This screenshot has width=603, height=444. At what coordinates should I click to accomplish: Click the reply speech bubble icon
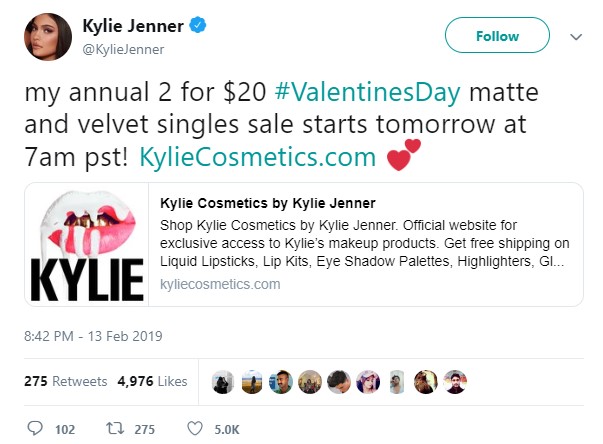pos(35,428)
